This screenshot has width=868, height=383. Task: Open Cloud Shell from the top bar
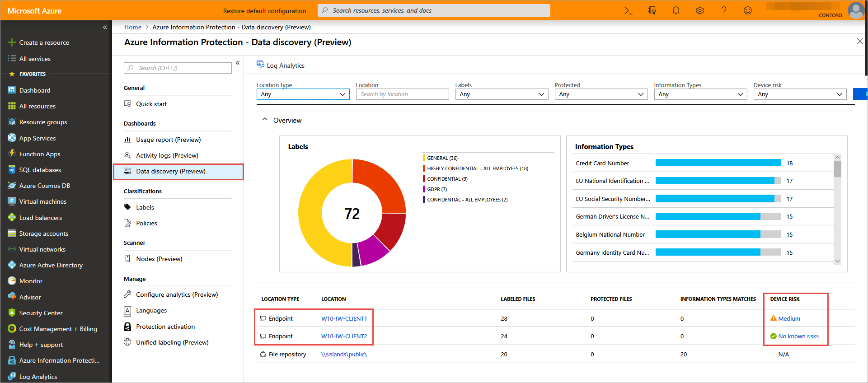pyautogui.click(x=628, y=10)
